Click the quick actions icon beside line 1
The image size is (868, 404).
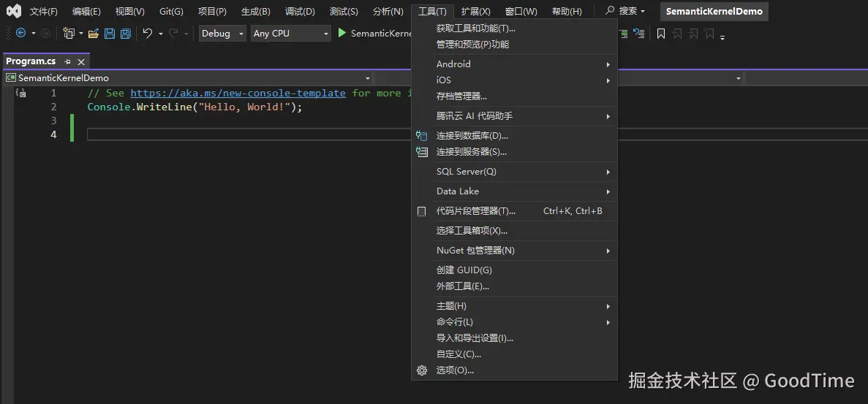click(x=20, y=93)
